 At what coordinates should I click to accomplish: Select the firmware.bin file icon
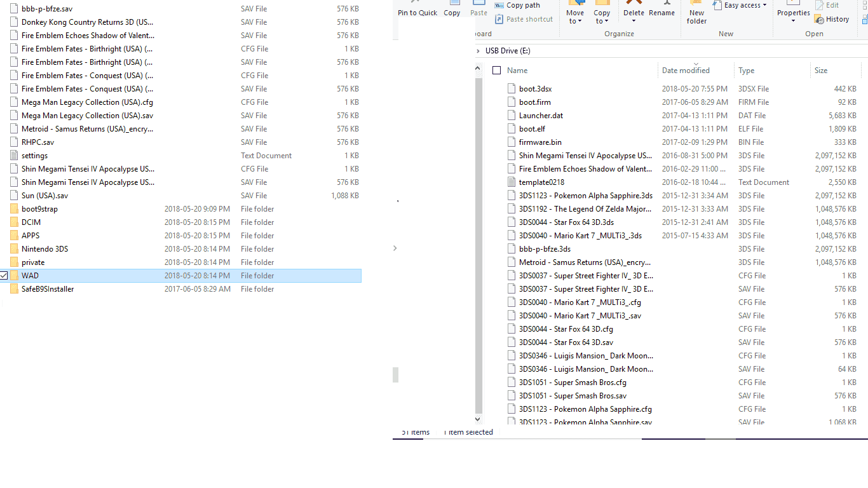[x=512, y=142]
